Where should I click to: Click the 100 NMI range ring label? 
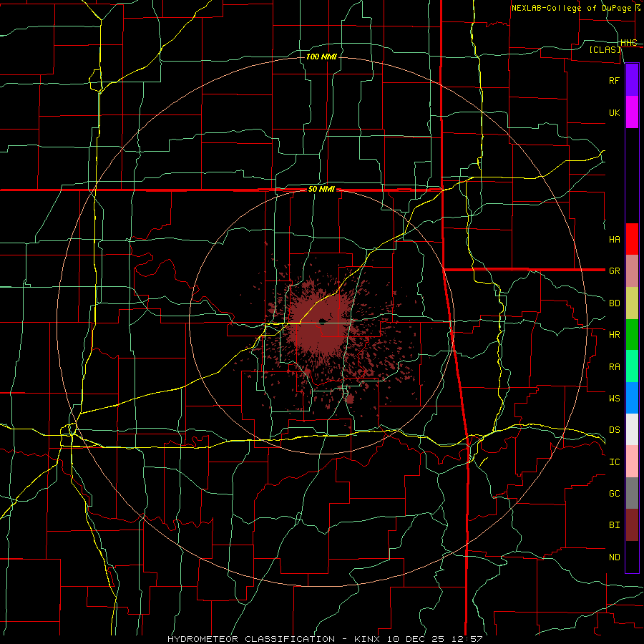coord(321,57)
